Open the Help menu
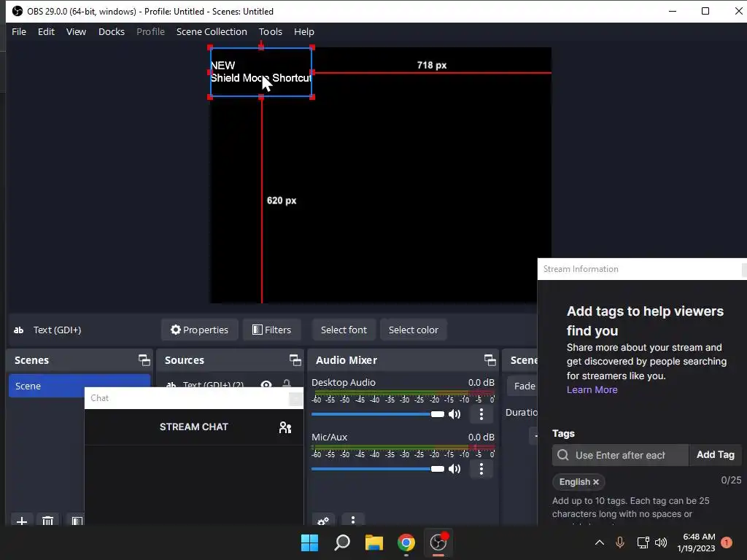Screen dimensions: 747x560 pyautogui.click(x=304, y=32)
